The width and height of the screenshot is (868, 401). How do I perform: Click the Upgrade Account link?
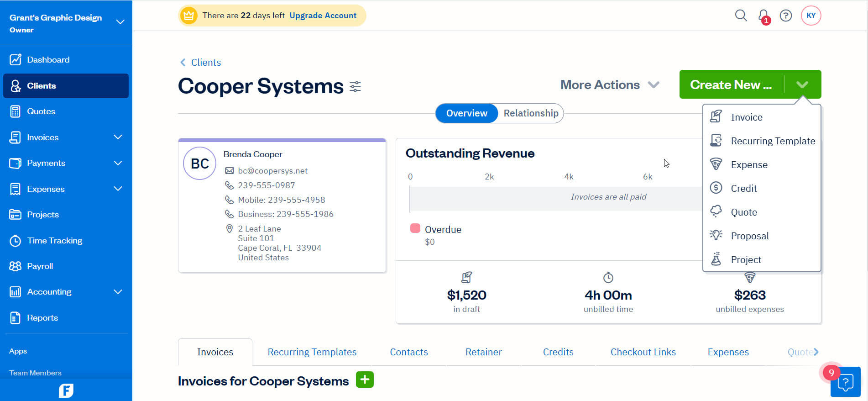323,16
